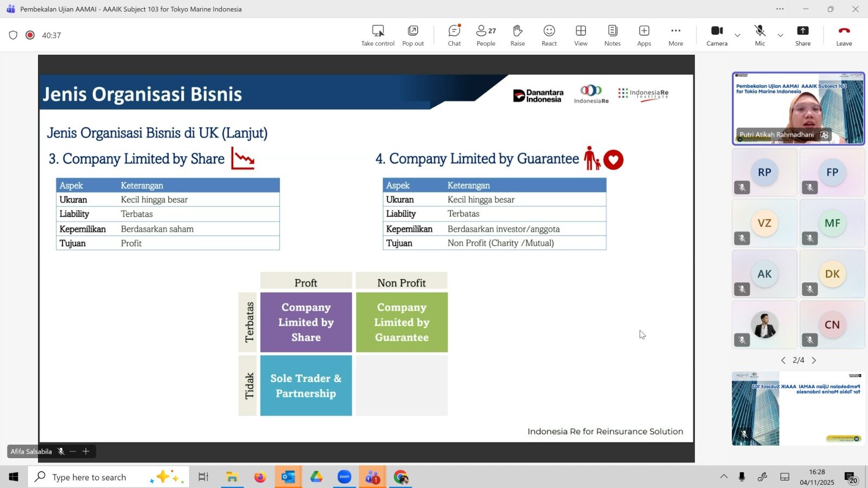Click the Share screen icon
This screenshot has width=868, height=488.
point(802,35)
